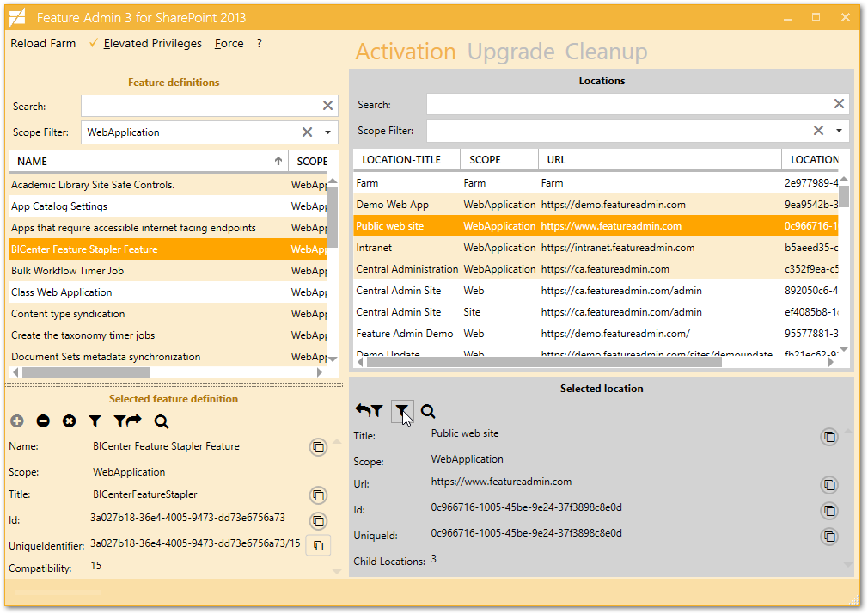The height and width of the screenshot is (614, 868).
Task: Select Central Admin Site with Site scope
Action: 596,312
